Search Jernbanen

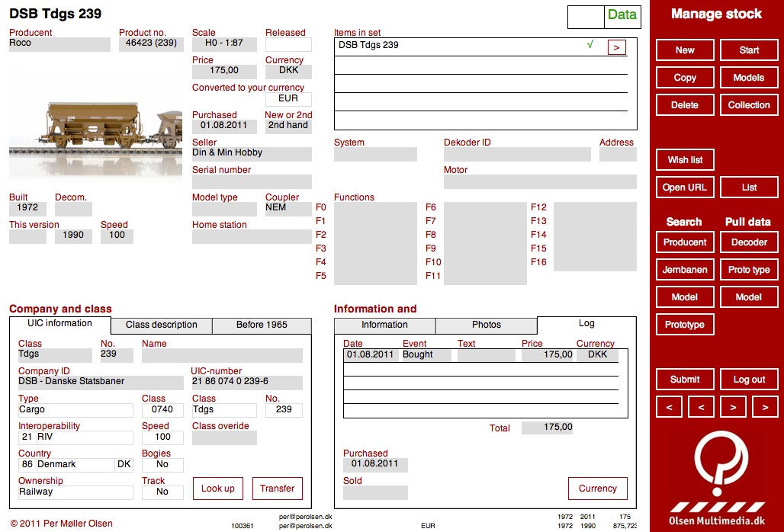click(x=685, y=270)
